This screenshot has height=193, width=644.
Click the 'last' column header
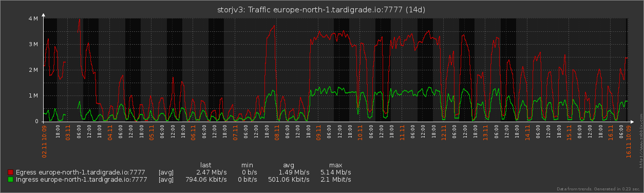pos(206,165)
